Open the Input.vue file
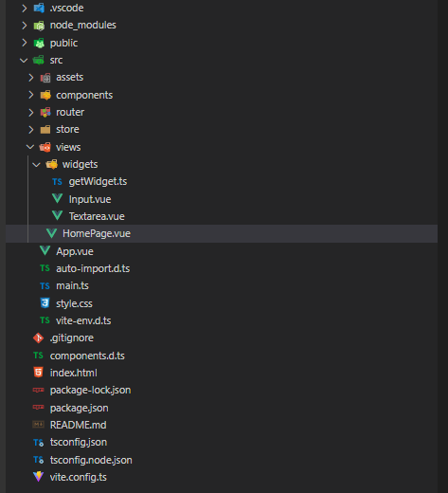Screen dimensions: 448x493 click(90, 199)
